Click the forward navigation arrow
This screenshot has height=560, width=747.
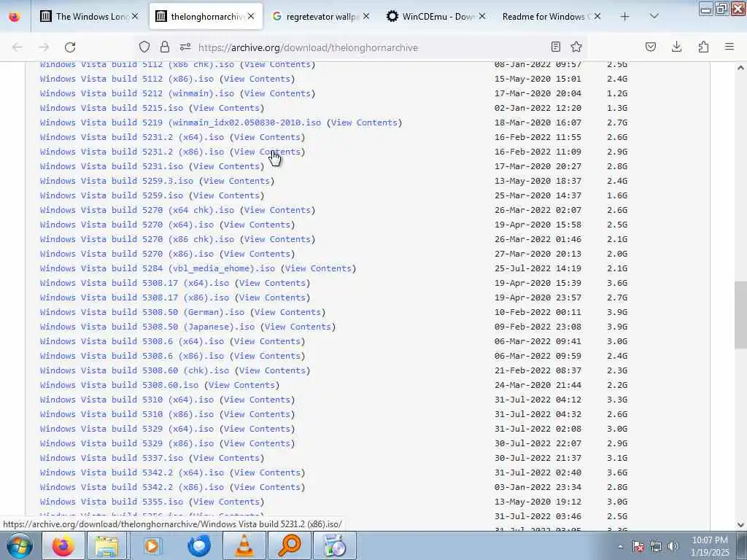(44, 47)
